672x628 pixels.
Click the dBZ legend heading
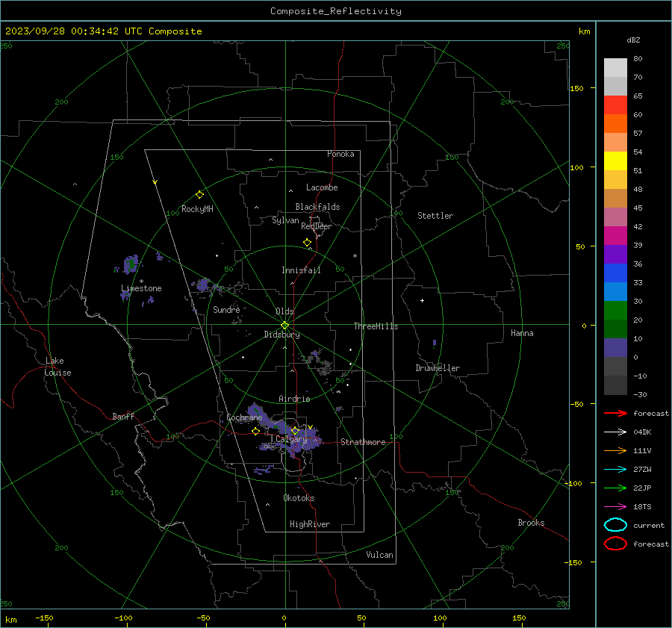tap(633, 40)
